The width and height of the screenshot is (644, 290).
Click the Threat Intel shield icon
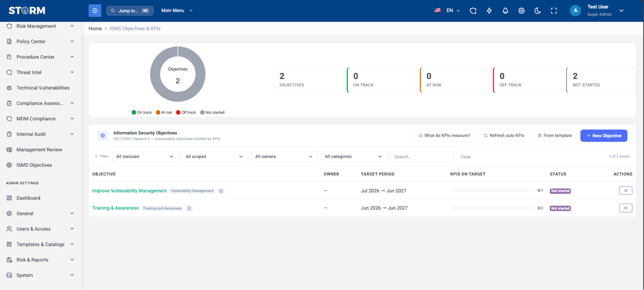point(9,72)
